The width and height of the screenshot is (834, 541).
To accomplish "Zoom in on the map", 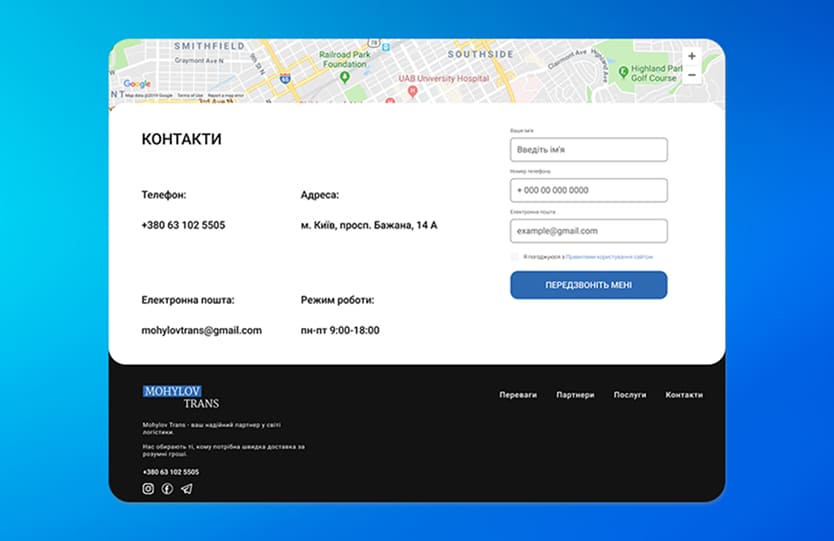I will [x=692, y=57].
